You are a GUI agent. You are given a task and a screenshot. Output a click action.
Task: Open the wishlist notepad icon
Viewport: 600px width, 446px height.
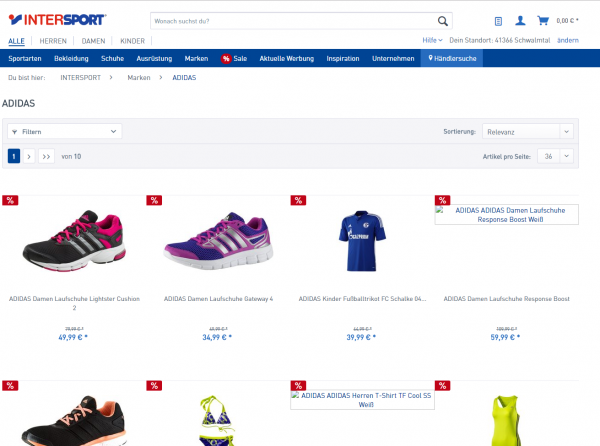498,21
